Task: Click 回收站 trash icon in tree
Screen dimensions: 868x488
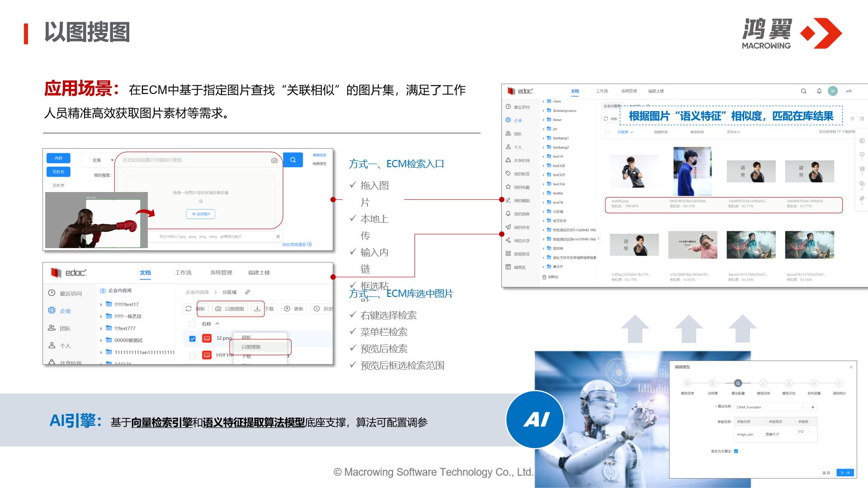Action: coord(544,277)
